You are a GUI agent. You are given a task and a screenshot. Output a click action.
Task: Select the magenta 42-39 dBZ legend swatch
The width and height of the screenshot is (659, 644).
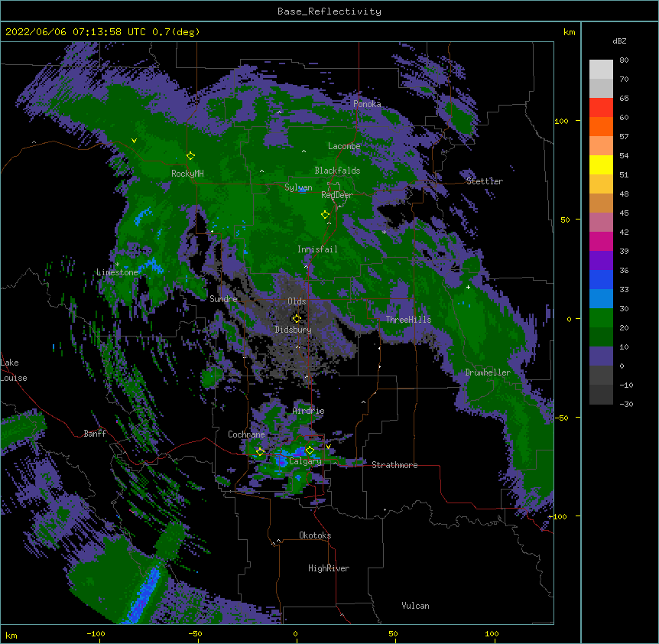[601, 241]
